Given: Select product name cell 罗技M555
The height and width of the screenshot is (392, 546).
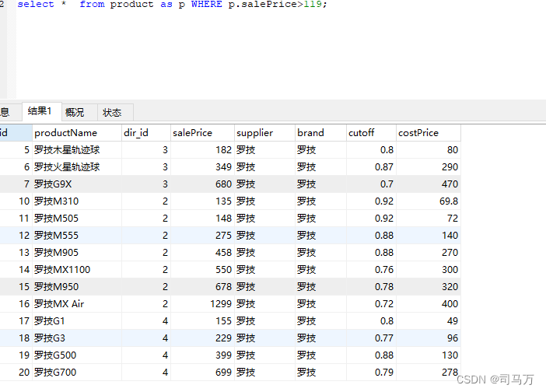Looking at the screenshot, I should [x=77, y=236].
